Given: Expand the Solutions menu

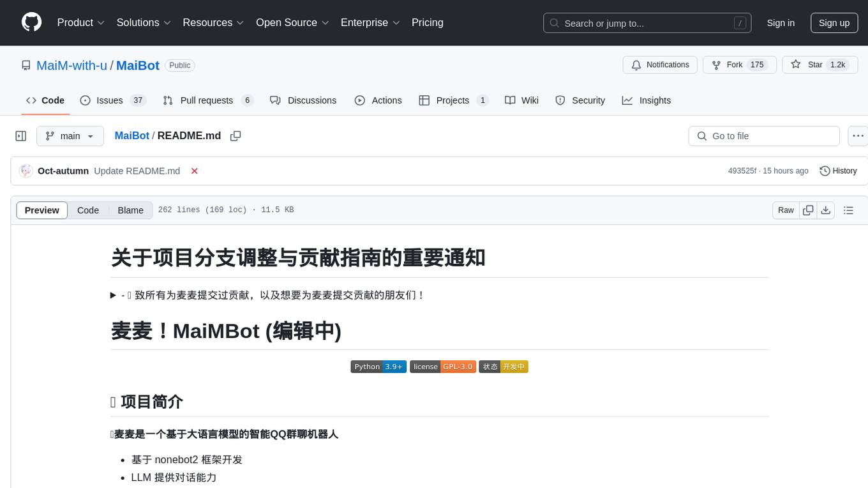Looking at the screenshot, I should tap(144, 22).
